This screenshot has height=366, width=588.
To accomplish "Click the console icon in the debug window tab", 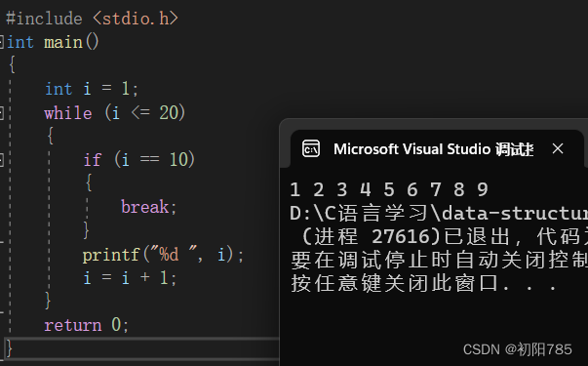I will (311, 149).
